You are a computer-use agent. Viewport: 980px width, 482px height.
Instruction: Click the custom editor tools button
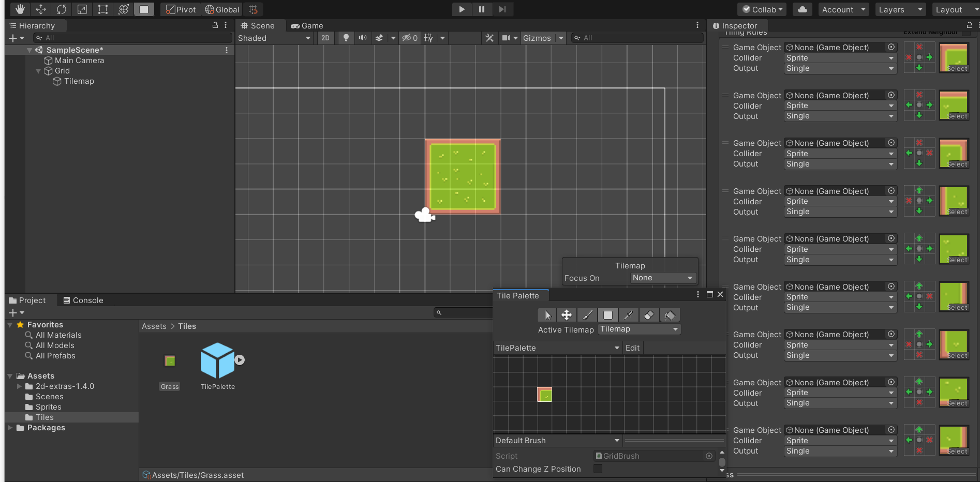pos(144,9)
